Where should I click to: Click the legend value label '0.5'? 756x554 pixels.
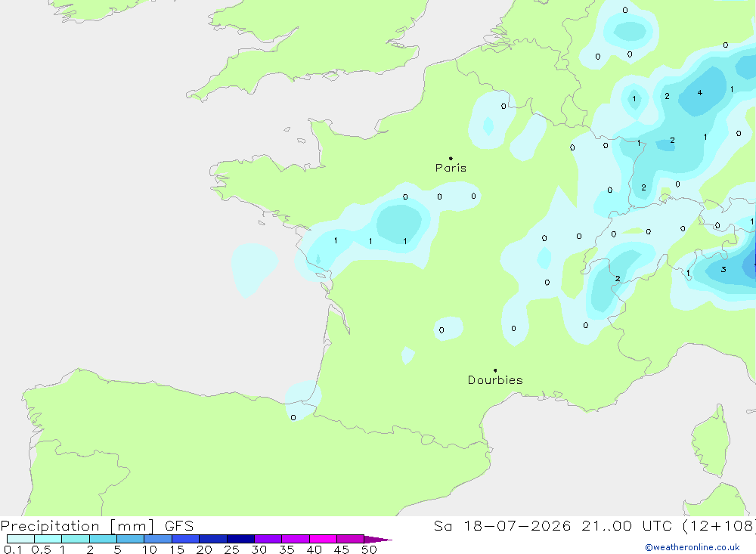(x=41, y=549)
